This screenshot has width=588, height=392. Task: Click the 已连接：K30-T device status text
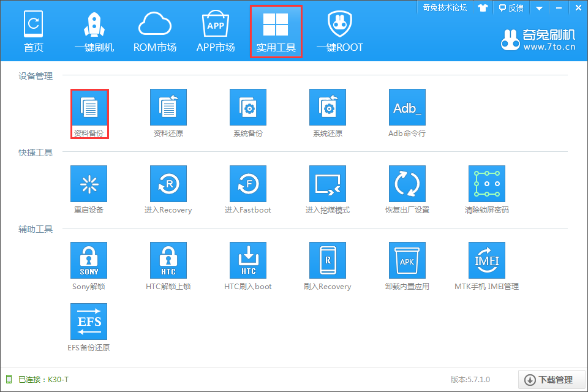pyautogui.click(x=43, y=380)
